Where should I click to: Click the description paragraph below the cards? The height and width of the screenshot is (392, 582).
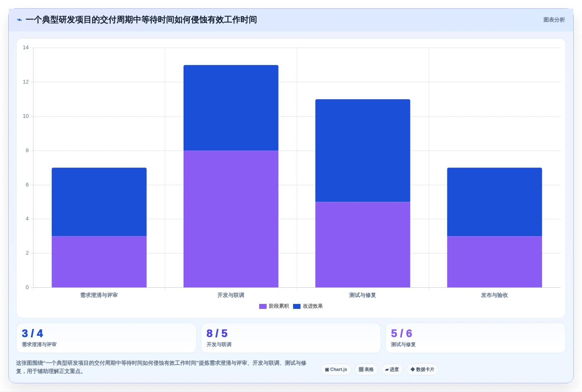pyautogui.click(x=161, y=367)
